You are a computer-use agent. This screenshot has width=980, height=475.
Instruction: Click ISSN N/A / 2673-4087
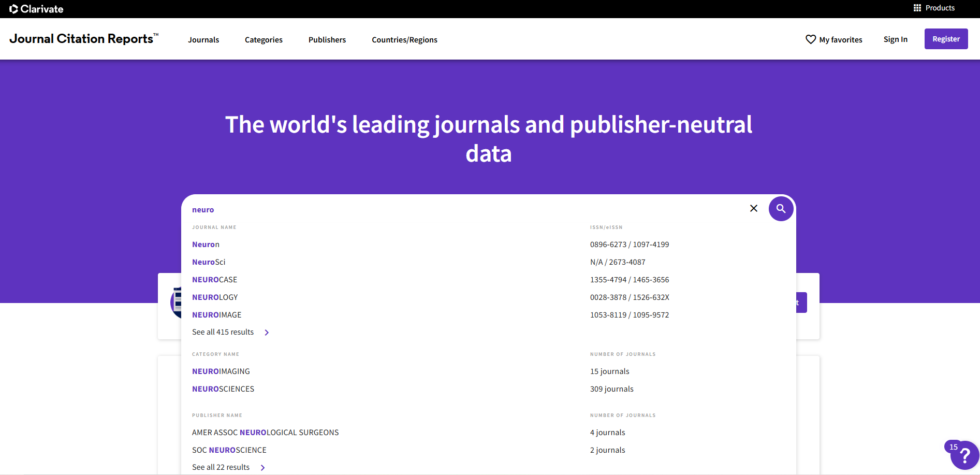[x=618, y=262]
